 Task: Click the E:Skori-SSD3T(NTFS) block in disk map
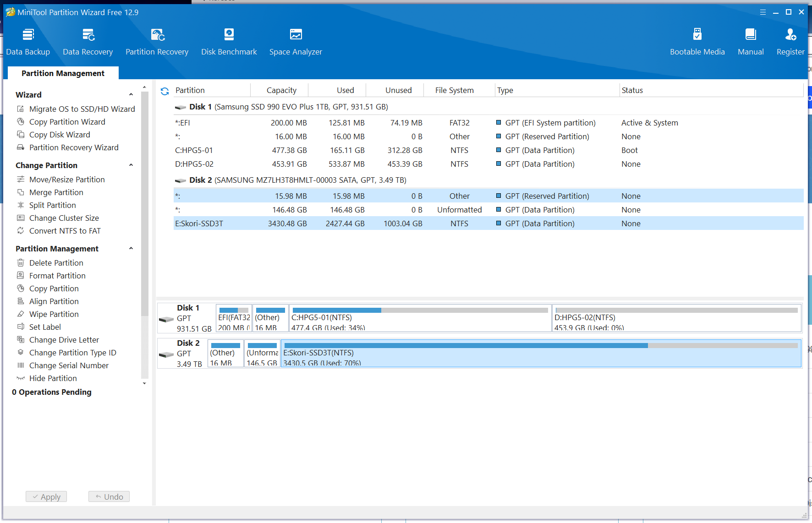point(541,354)
